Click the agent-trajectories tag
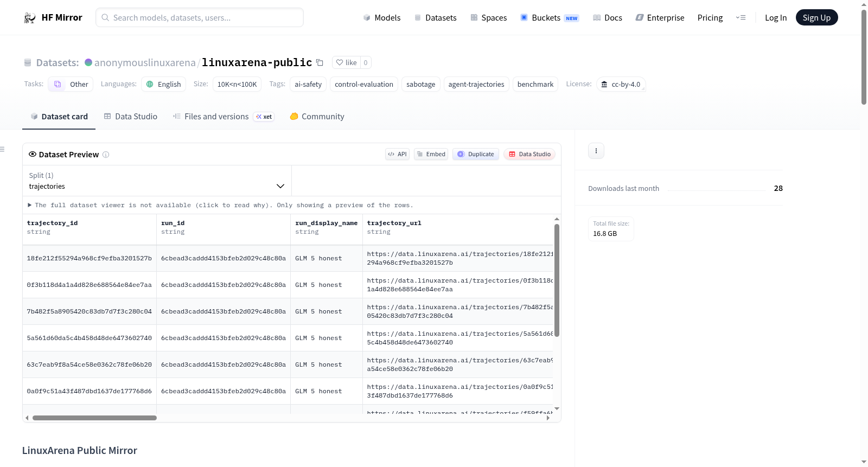 (x=476, y=84)
